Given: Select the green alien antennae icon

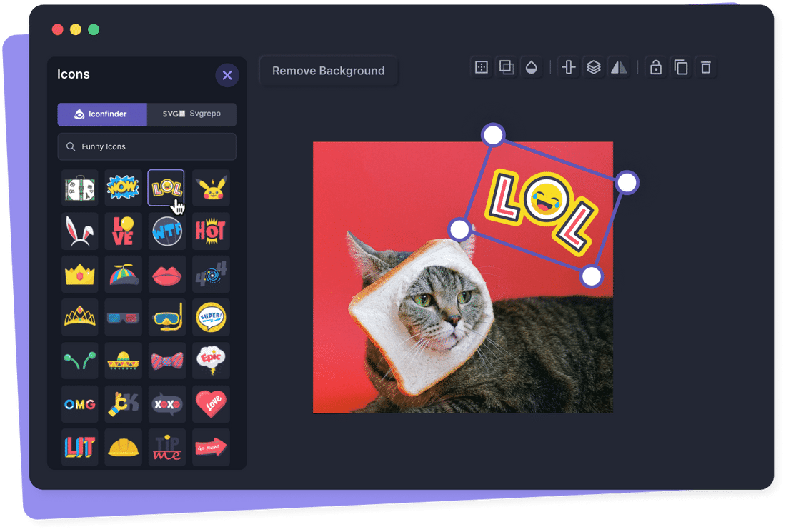Looking at the screenshot, I should [x=80, y=361].
